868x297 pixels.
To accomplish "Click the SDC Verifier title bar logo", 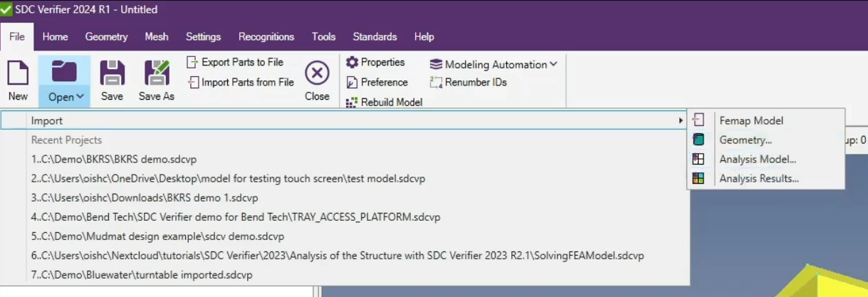I will coord(6,9).
